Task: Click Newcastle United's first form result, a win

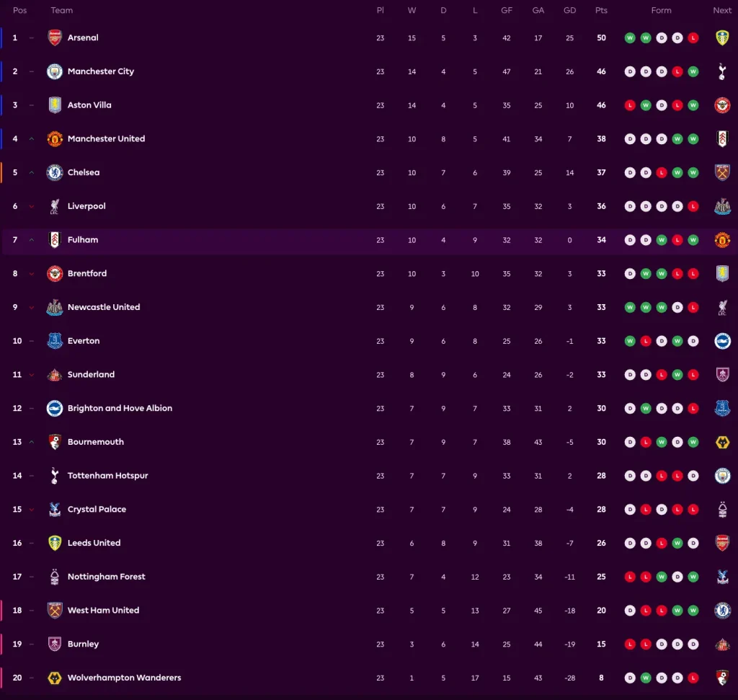Action: 630,307
